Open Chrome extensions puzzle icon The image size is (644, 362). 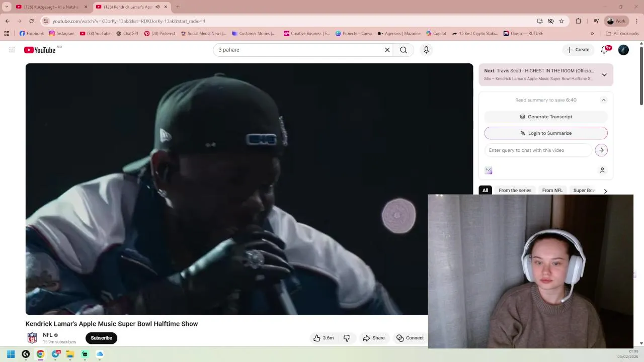tap(578, 21)
